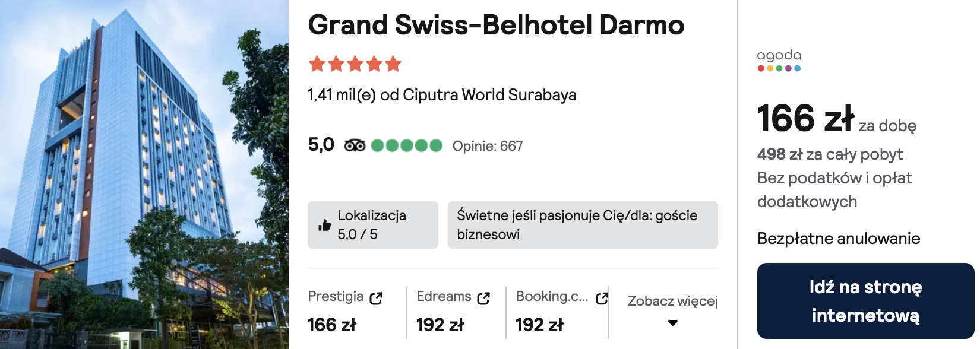Image resolution: width=980 pixels, height=349 pixels.
Task: Click the green TripAdvisor rating bubbles
Action: (x=406, y=145)
